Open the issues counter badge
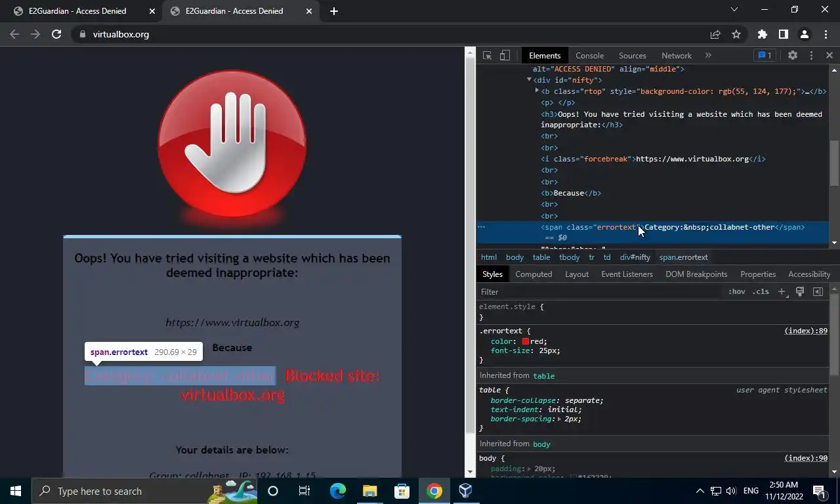 point(765,56)
